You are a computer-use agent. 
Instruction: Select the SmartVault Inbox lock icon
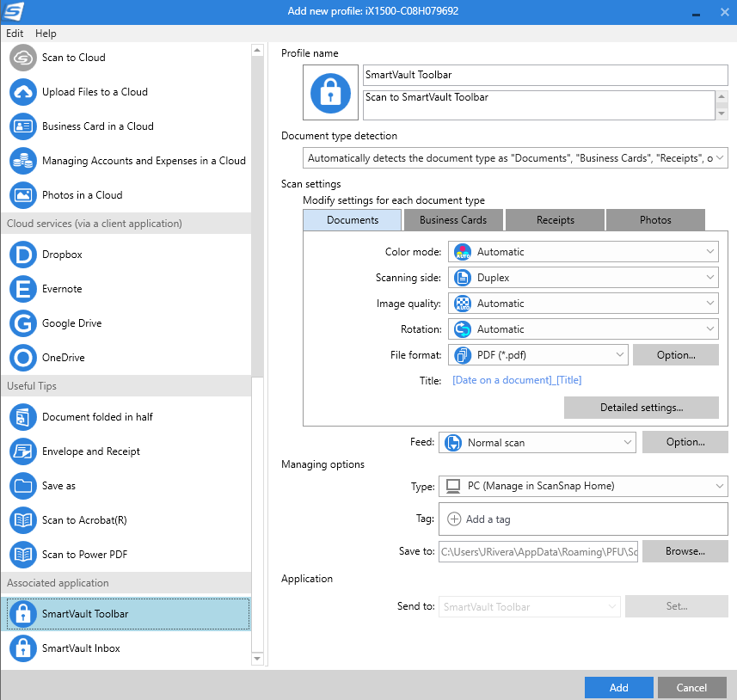click(23, 648)
